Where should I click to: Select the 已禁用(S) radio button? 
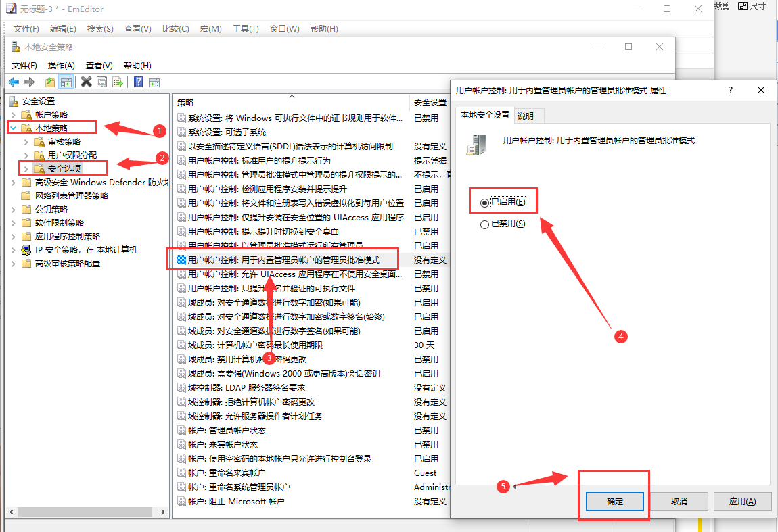[x=484, y=224]
